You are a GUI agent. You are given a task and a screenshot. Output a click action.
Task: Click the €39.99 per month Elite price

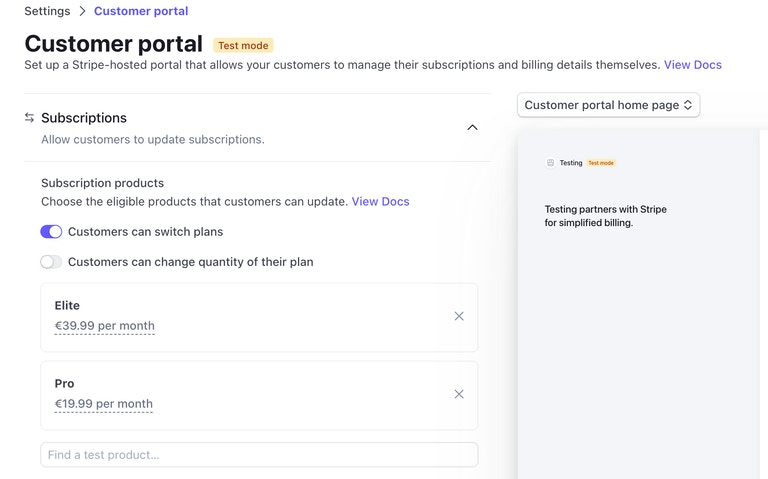(105, 326)
